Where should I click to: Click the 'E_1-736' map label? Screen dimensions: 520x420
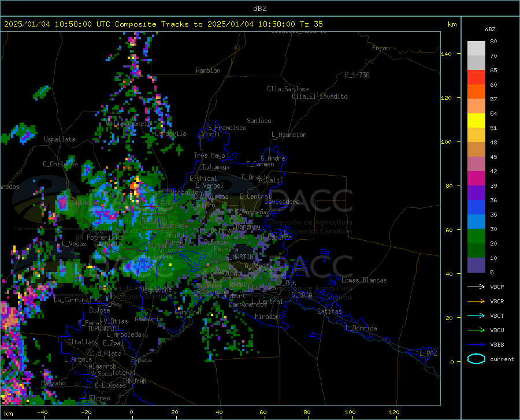pos(357,75)
